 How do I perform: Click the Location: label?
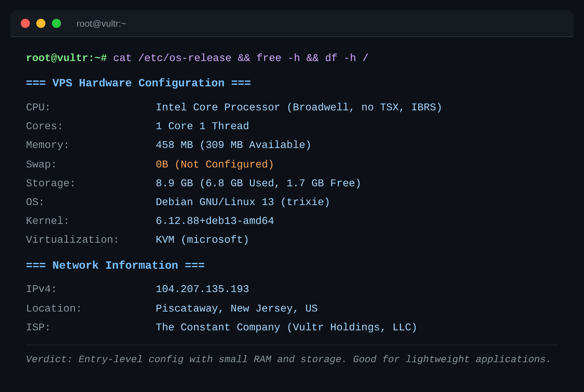coord(54,308)
